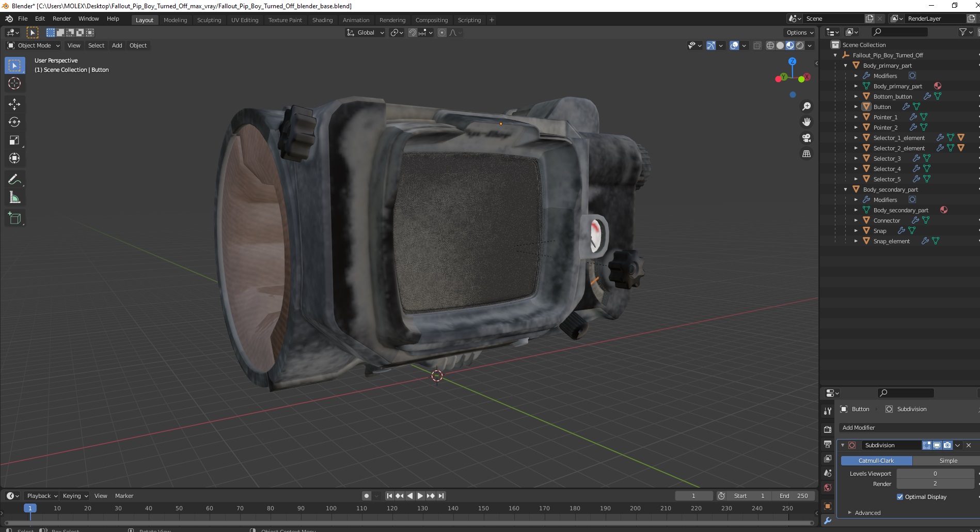The height and width of the screenshot is (532, 980).
Task: Toggle the camera view icon
Action: 806,138
